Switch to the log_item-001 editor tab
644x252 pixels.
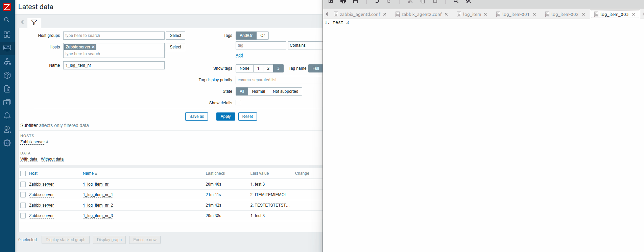(515, 14)
